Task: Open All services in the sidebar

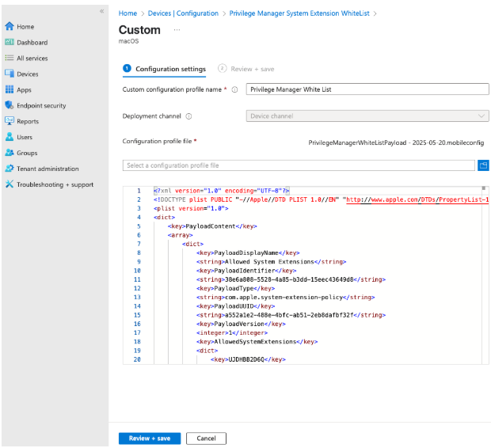Action: tap(32, 59)
